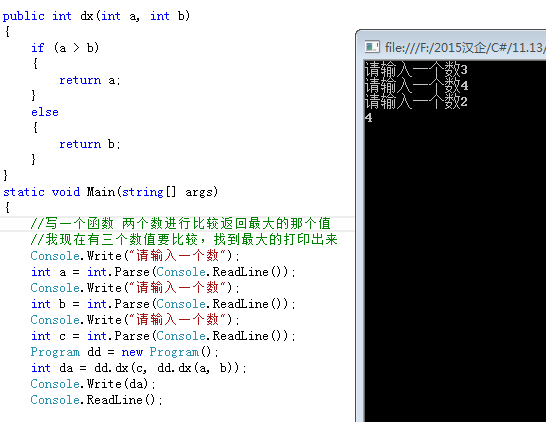Click the 'int c = int.Parse' line

pos(163,336)
